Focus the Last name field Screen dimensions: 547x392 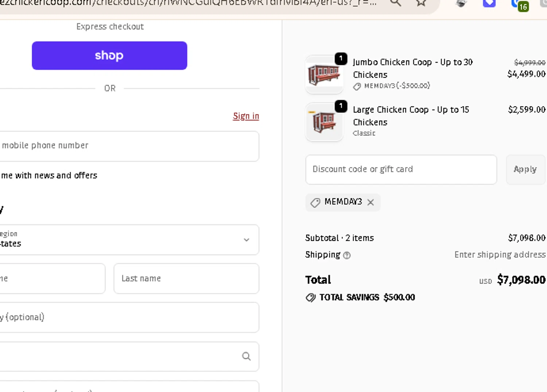186,279
